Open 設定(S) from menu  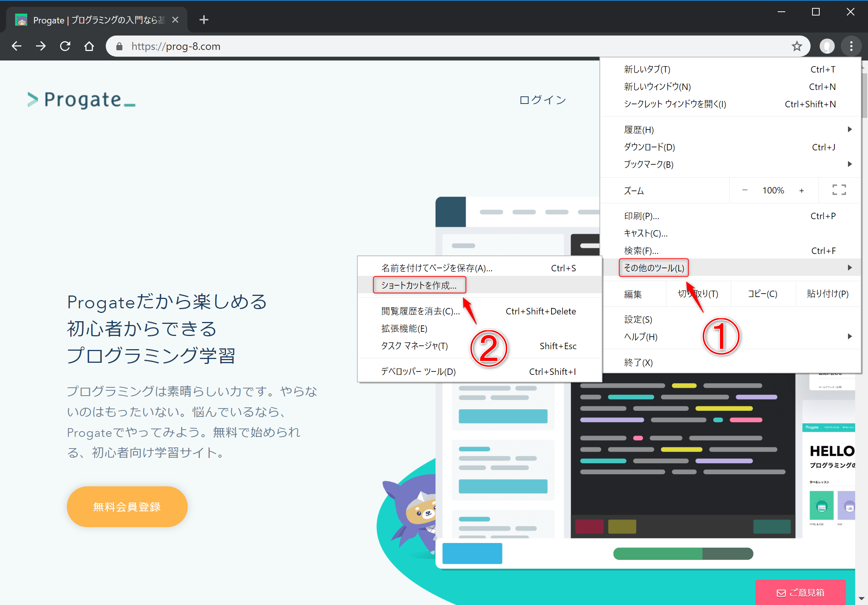coord(730,320)
